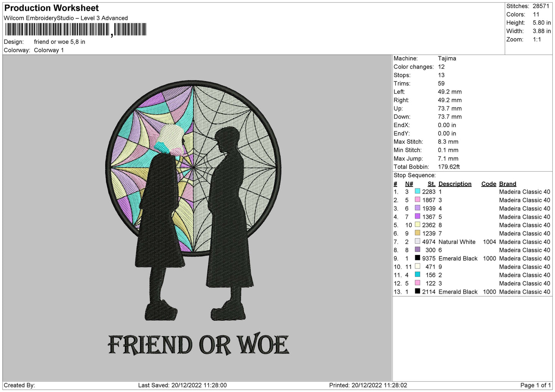
Task: Click the mauve swatch in stop row 8
Action: pyautogui.click(x=417, y=250)
